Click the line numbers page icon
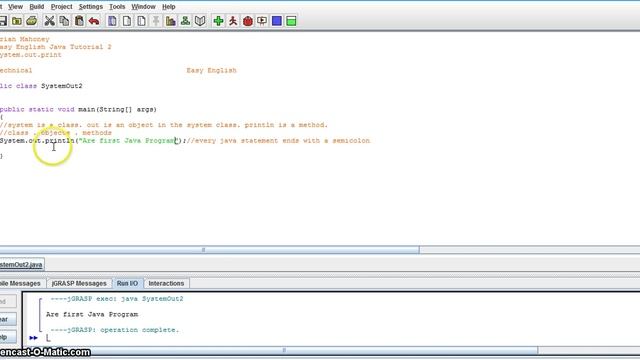 (x=141, y=21)
